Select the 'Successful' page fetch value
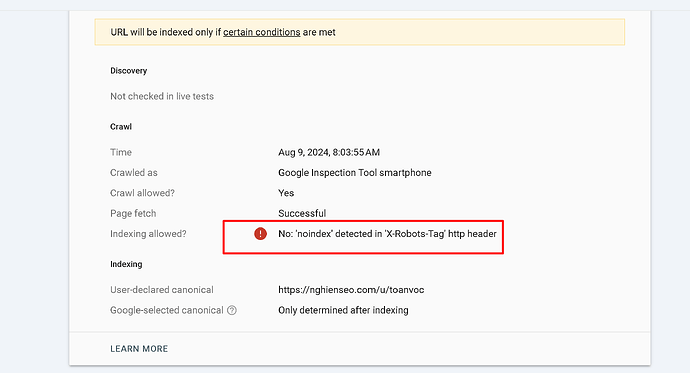Screen dimensions: 690x373 point(302,213)
